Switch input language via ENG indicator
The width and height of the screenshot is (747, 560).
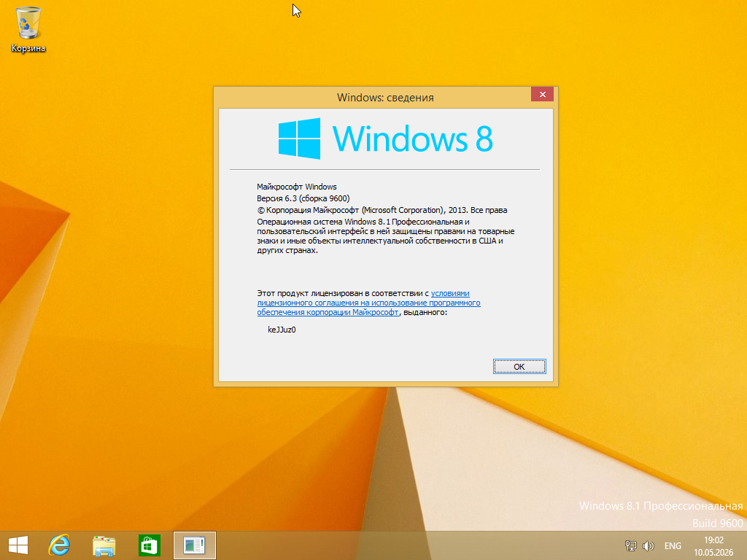673,545
